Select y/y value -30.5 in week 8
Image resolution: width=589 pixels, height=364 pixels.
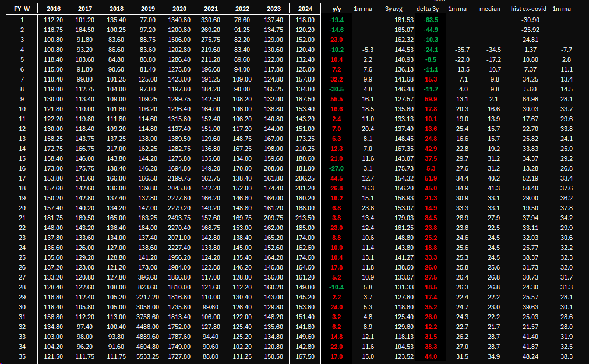(337, 90)
